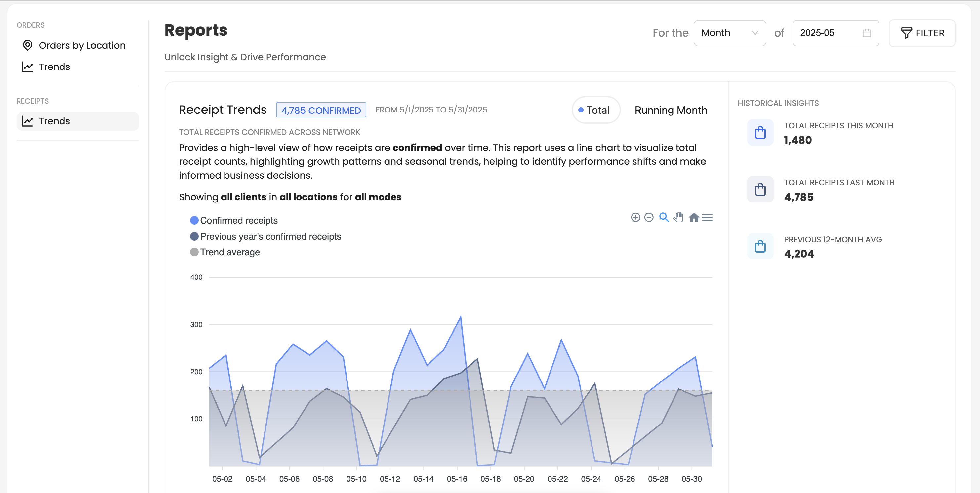Select the Total view option

pos(596,110)
